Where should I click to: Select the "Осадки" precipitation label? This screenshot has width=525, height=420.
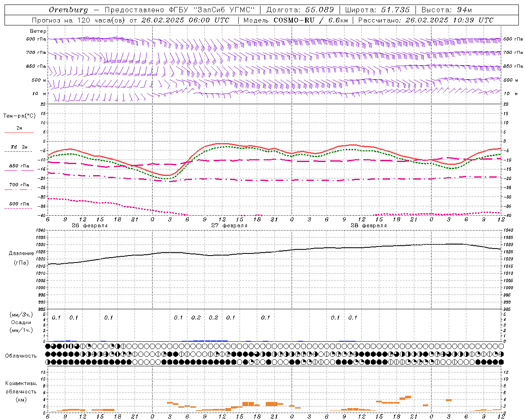coord(21,322)
